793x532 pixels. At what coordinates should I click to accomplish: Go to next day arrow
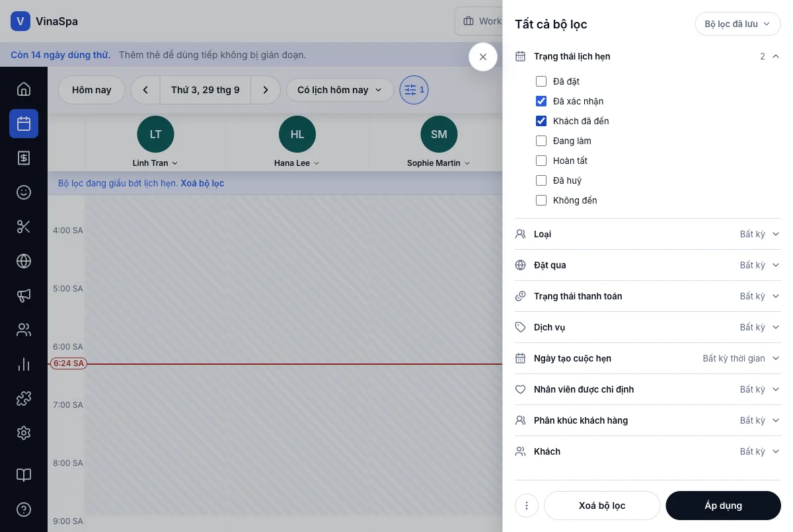[266, 90]
